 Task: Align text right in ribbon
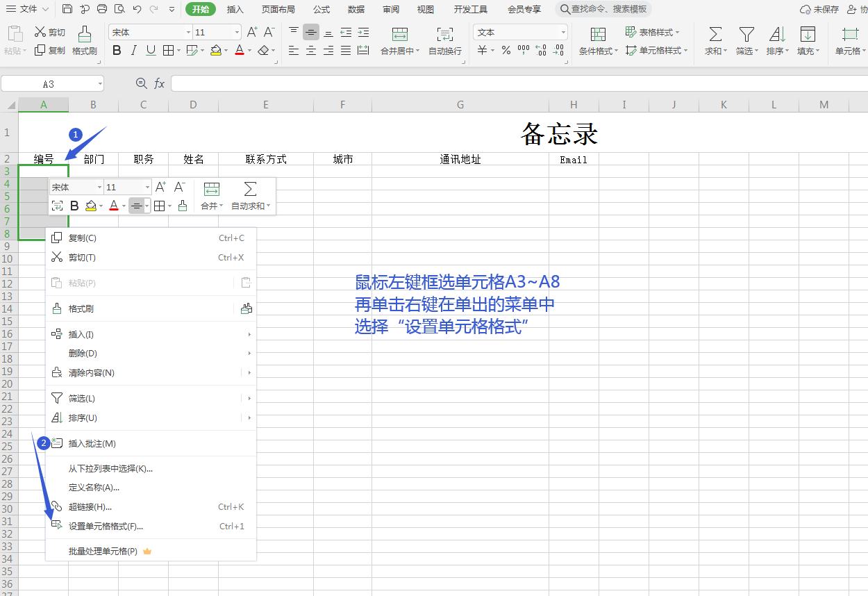pyautogui.click(x=328, y=50)
